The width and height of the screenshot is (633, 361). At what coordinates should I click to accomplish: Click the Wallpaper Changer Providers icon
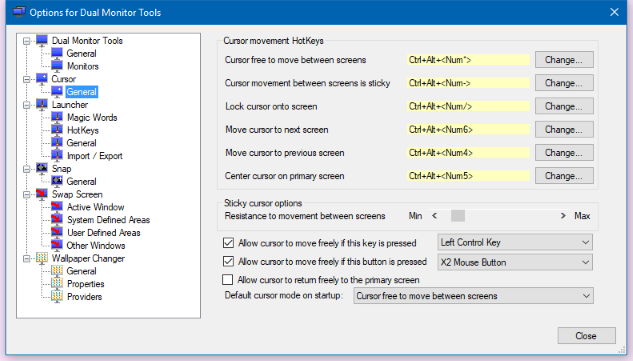pyautogui.click(x=57, y=296)
